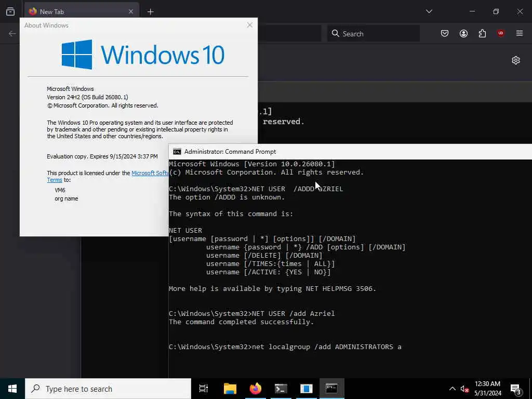Click Administrator: Command Prompt title
532x399 pixels.
click(230, 152)
